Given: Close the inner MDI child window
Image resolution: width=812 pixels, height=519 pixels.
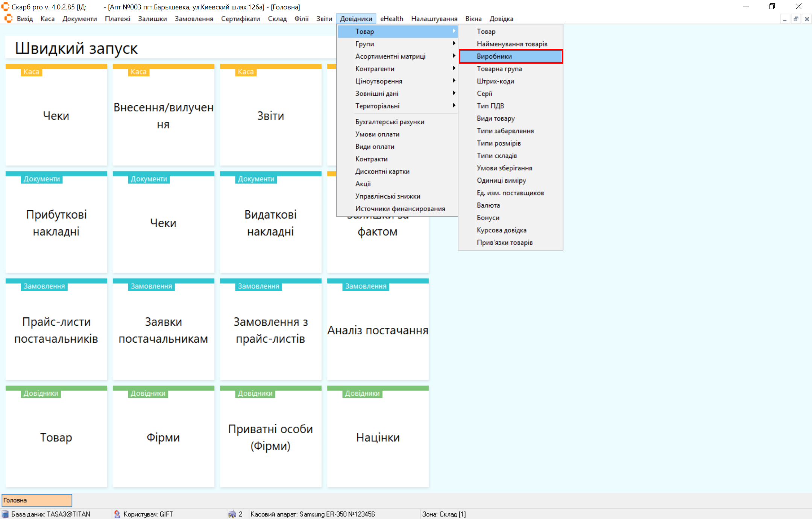Looking at the screenshot, I should tap(807, 19).
